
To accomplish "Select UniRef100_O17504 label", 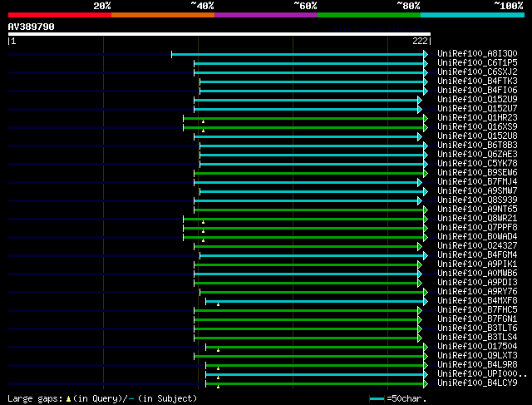I will tap(477, 347).
